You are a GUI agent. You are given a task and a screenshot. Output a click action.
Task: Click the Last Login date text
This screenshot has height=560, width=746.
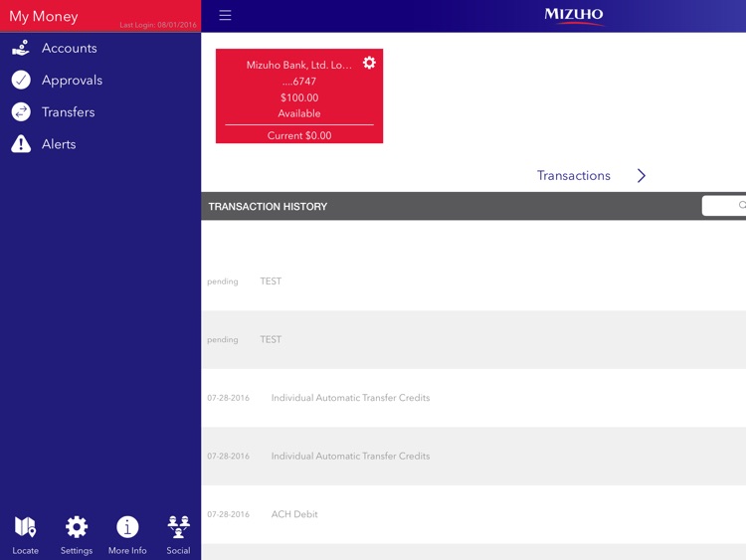[158, 25]
